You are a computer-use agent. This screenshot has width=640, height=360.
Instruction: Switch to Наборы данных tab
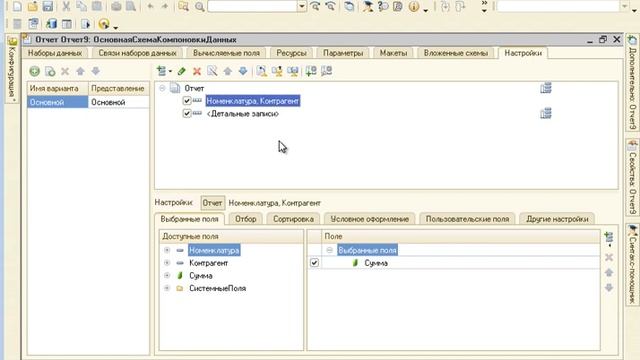(55, 53)
